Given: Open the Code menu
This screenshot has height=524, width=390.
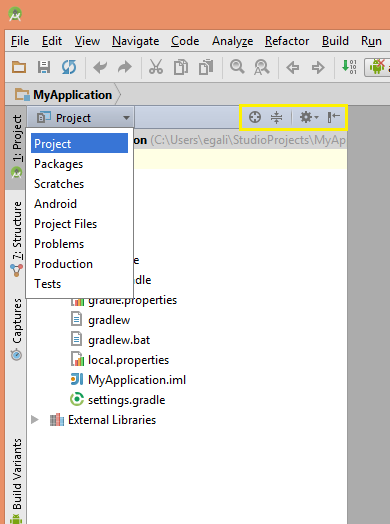Looking at the screenshot, I should (x=185, y=41).
